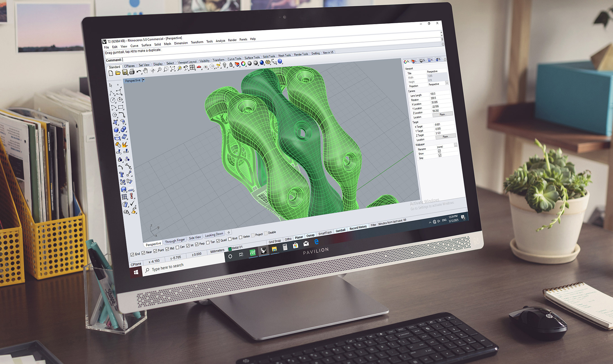Switch to the Curve Tools toolbar tab
Image resolution: width=613 pixels, height=364 pixels.
234,59
